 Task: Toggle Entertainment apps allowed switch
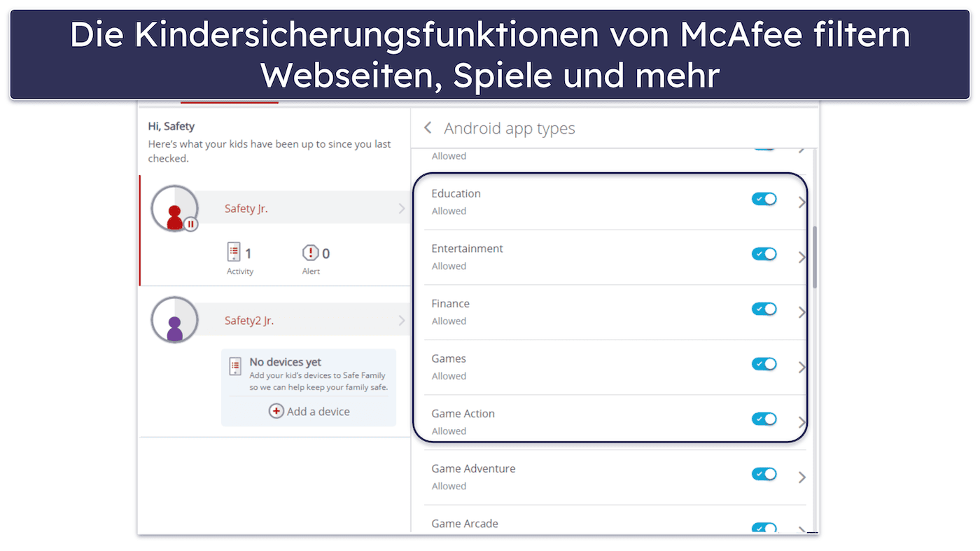click(x=764, y=254)
